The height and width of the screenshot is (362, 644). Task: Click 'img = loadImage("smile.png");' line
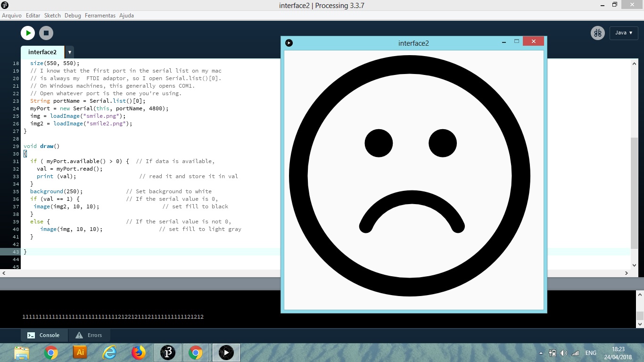tap(78, 116)
